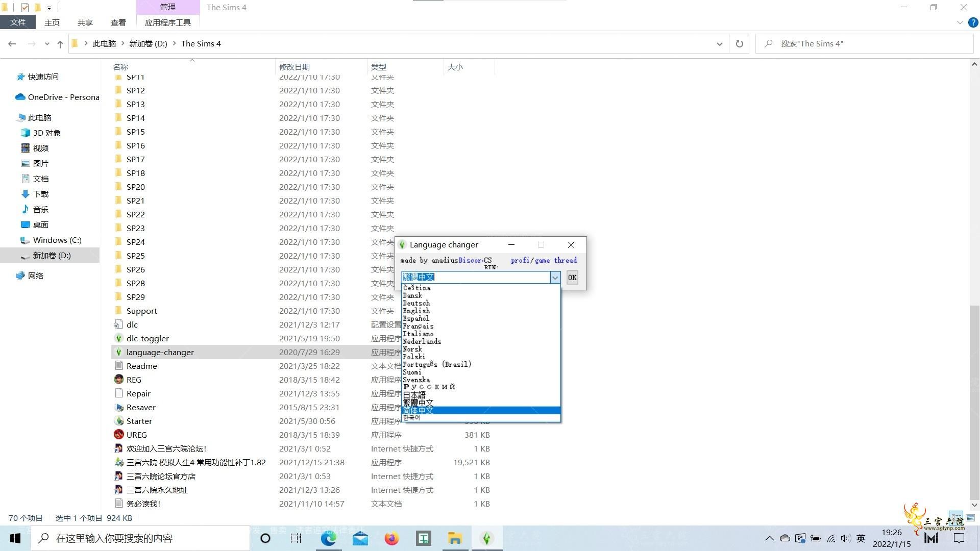
Task: Sort by 名称 column header
Action: tap(120, 67)
